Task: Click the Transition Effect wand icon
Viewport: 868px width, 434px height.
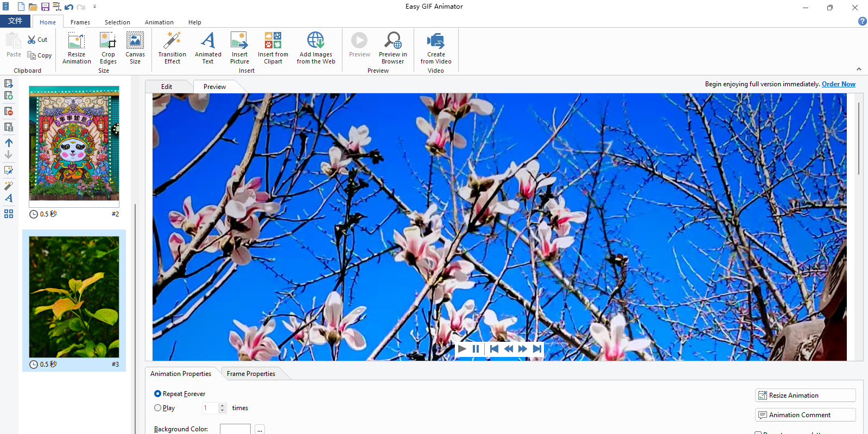Action: point(172,41)
